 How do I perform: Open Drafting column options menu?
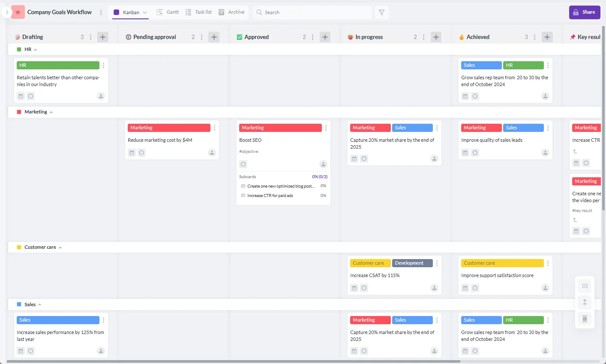90,37
